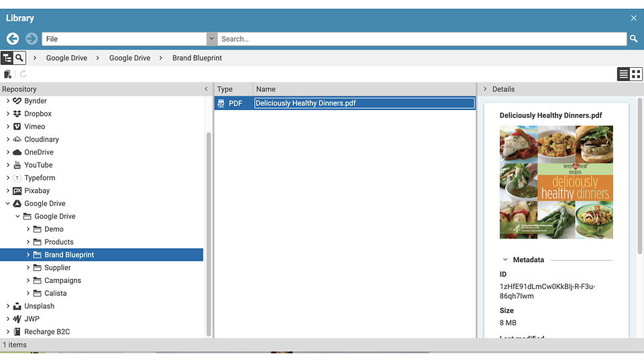Switch to list view
This screenshot has width=644, height=362.
coord(623,74)
